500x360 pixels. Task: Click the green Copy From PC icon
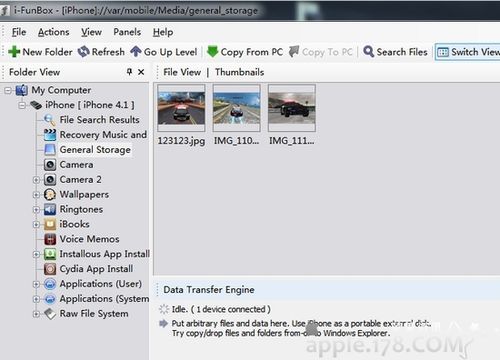[x=212, y=52]
